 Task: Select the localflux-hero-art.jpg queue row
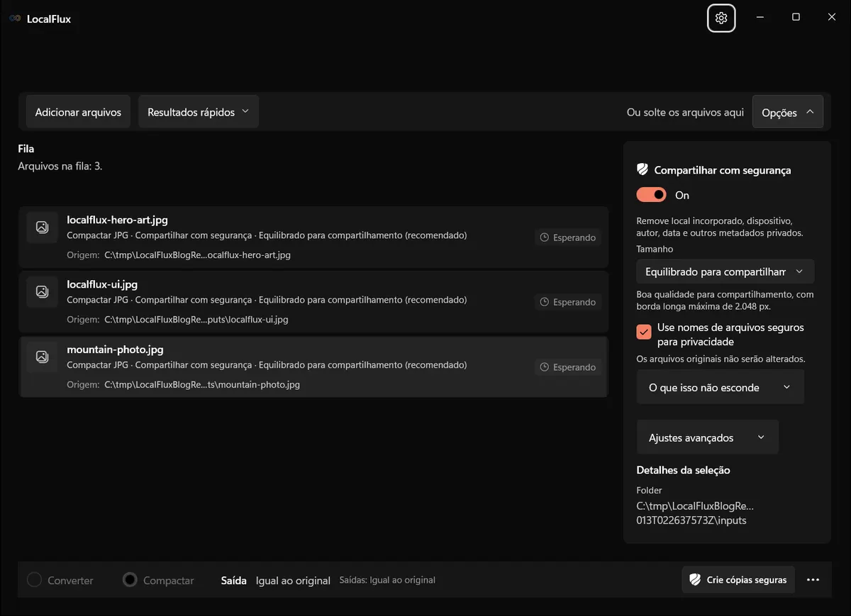pyautogui.click(x=313, y=237)
